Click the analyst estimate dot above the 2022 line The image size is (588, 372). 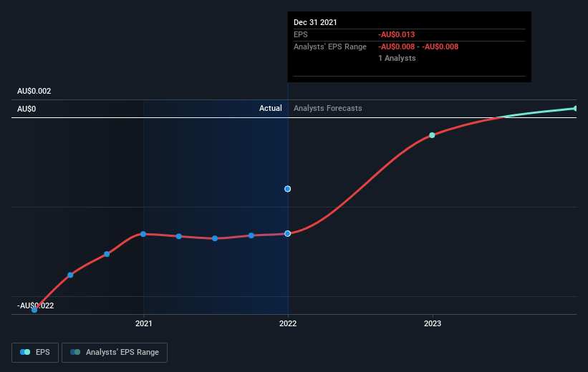point(288,189)
